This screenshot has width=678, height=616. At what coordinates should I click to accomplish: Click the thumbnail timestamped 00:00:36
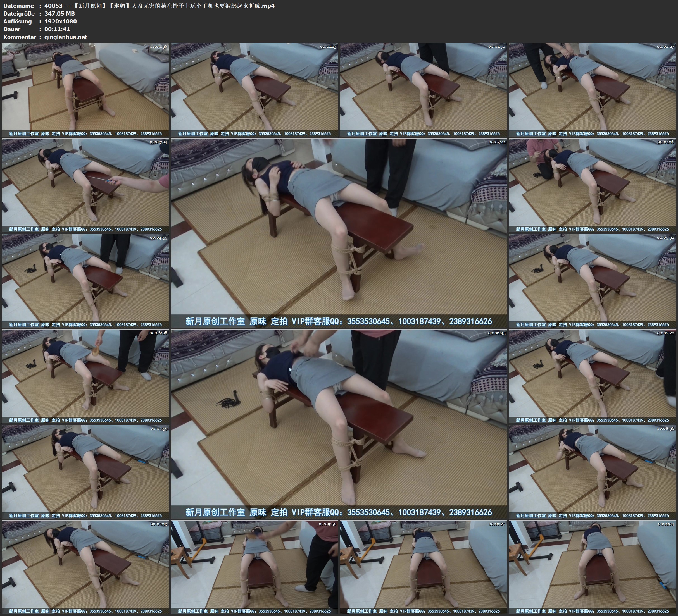coord(85,89)
